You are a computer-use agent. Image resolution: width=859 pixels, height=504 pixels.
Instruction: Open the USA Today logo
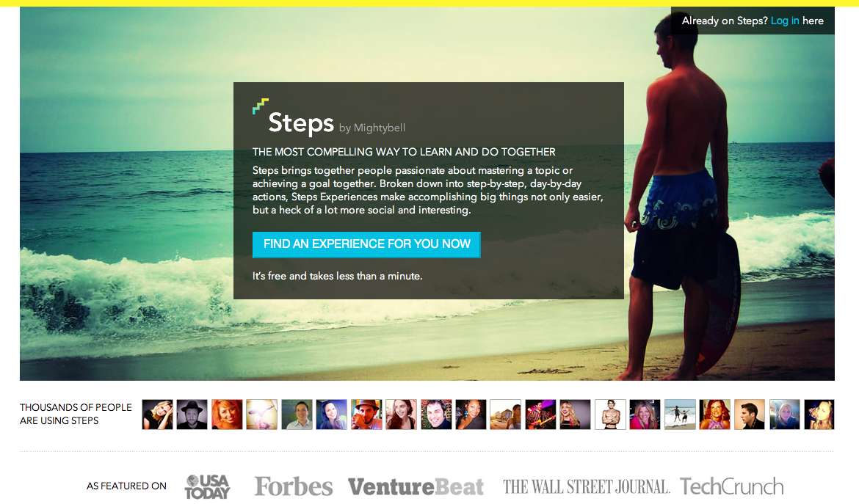tap(208, 486)
